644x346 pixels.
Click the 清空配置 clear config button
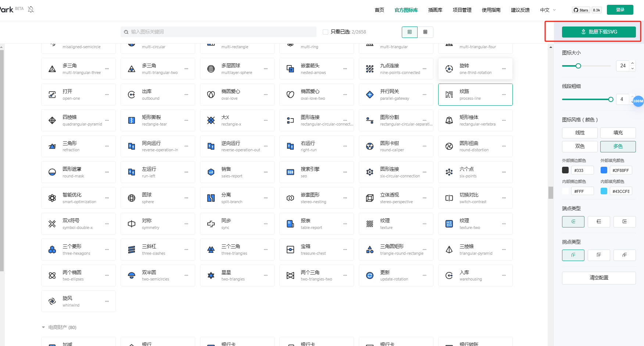click(599, 278)
